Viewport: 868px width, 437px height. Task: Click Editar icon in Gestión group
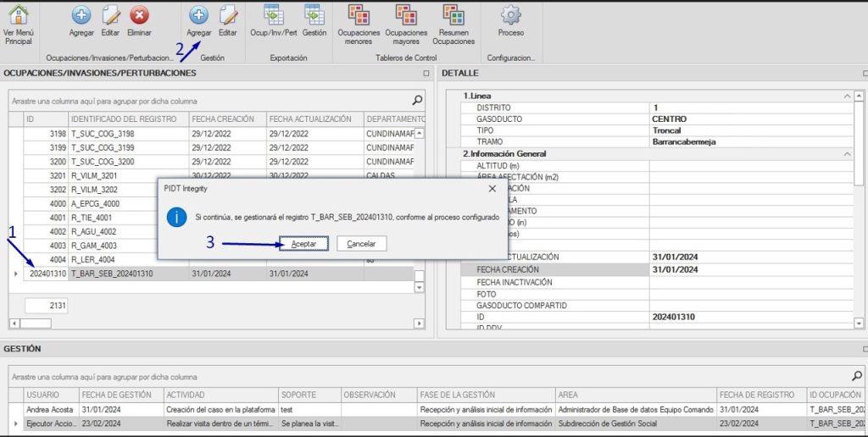click(227, 14)
